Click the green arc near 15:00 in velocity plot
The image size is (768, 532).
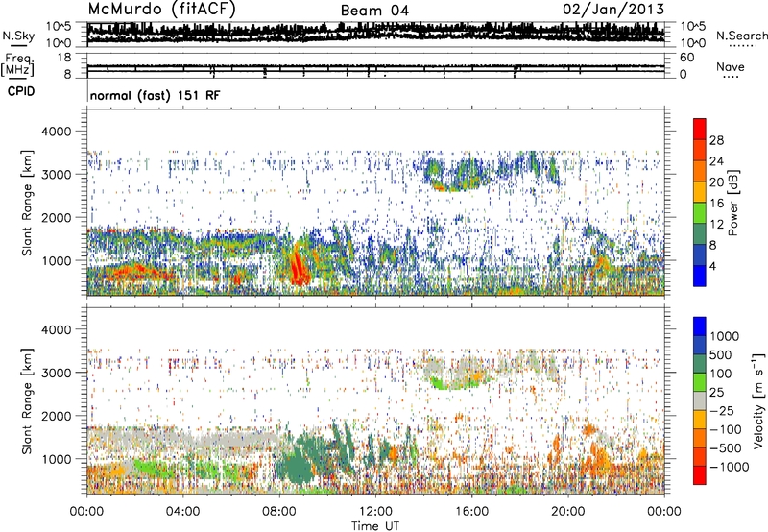[x=453, y=382]
